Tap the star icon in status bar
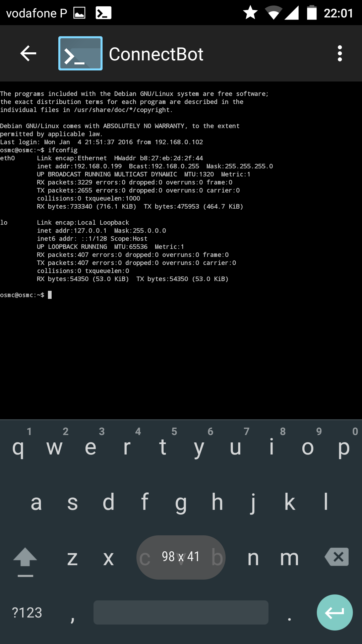This screenshot has height=644, width=362. pos(250,13)
